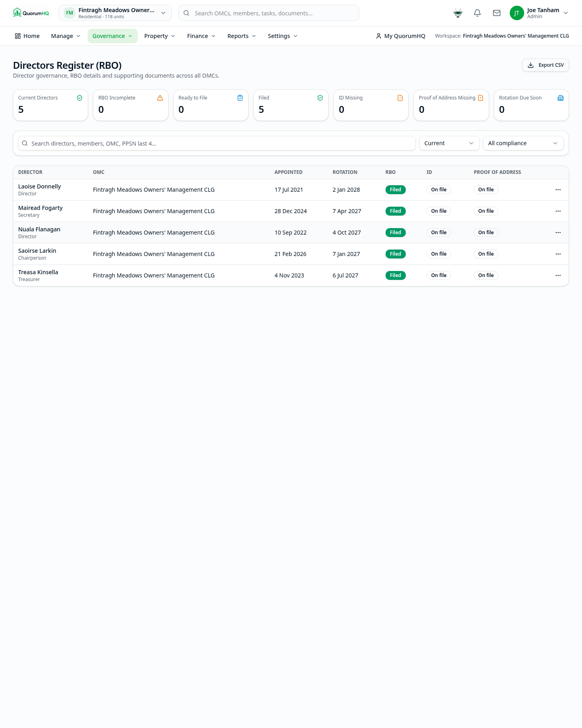Open the Finance menu
This screenshot has width=582, height=728.
(201, 36)
